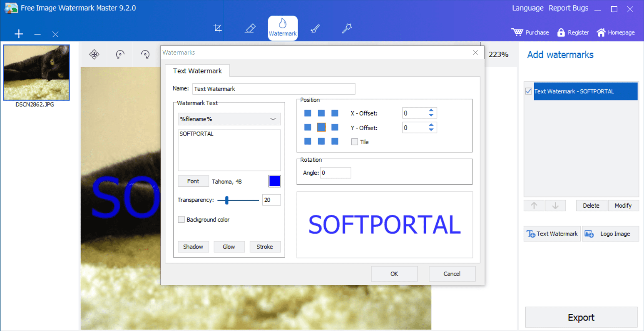The height and width of the screenshot is (331, 644).
Task: Set position to bottom-right square
Action: [335, 141]
